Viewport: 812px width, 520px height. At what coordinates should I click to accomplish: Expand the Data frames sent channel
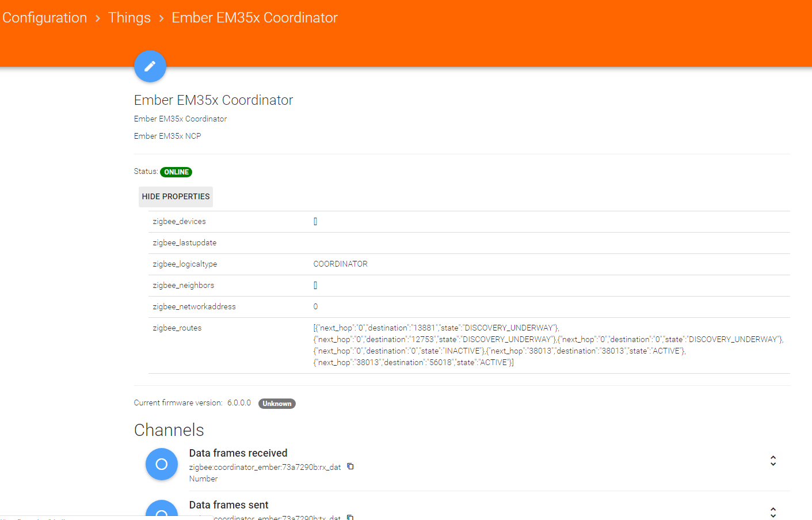click(773, 512)
